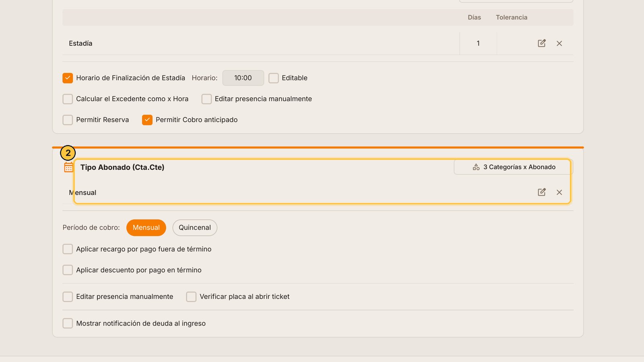Viewport: 644px width, 362px height.
Task: Uncheck Horario de Finalización de Estadía
Action: tap(68, 78)
